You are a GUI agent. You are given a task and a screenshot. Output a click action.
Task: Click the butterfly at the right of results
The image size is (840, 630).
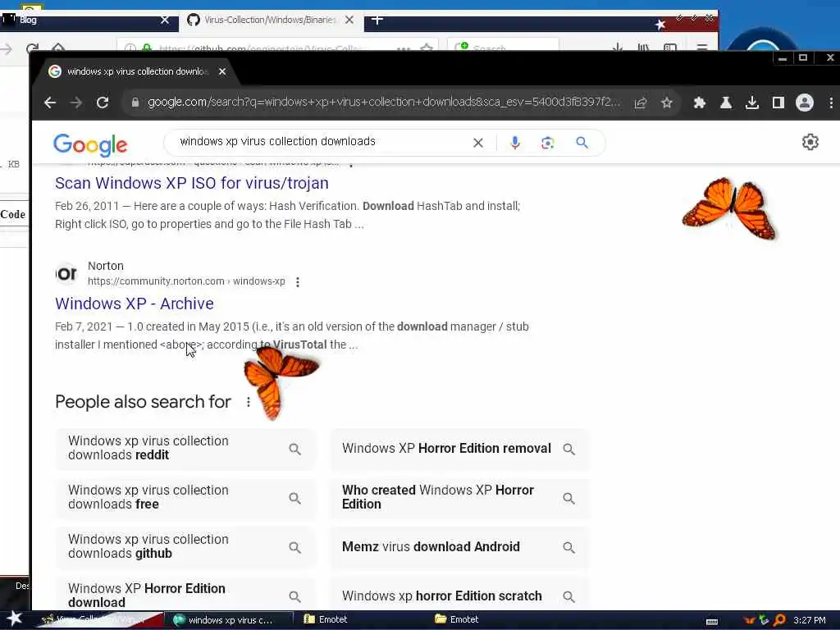729,208
